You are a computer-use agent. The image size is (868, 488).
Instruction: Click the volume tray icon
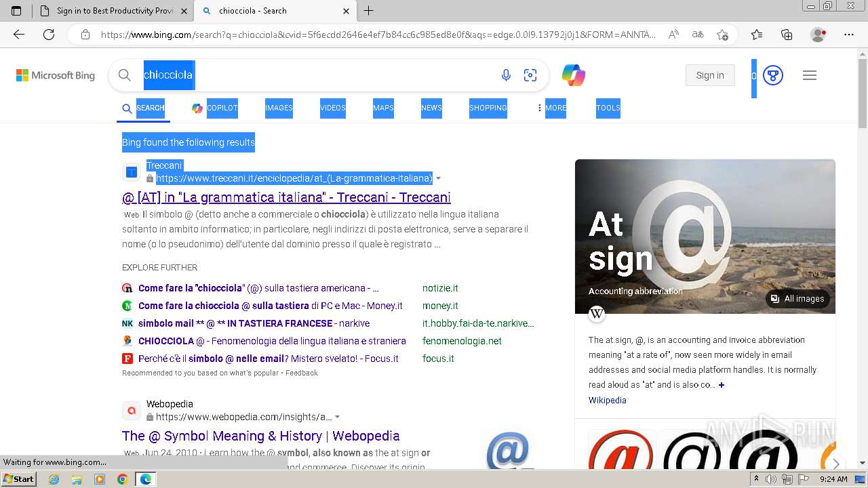click(x=771, y=479)
